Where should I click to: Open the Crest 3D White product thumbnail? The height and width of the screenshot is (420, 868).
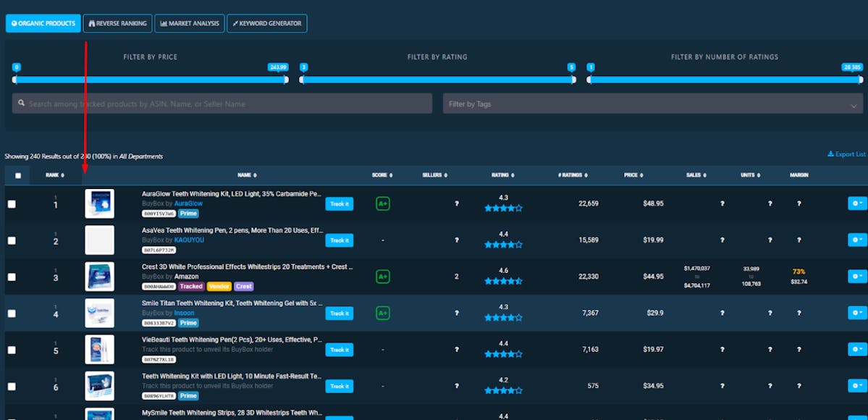tap(100, 277)
